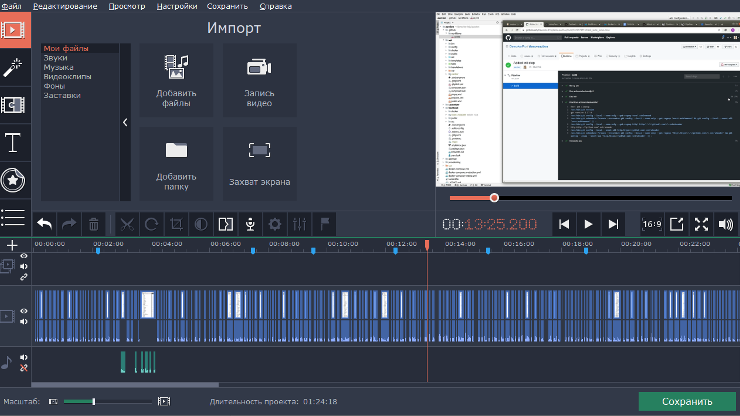Click the timeline zoom scale slider
The height and width of the screenshot is (416, 740).
click(x=94, y=402)
